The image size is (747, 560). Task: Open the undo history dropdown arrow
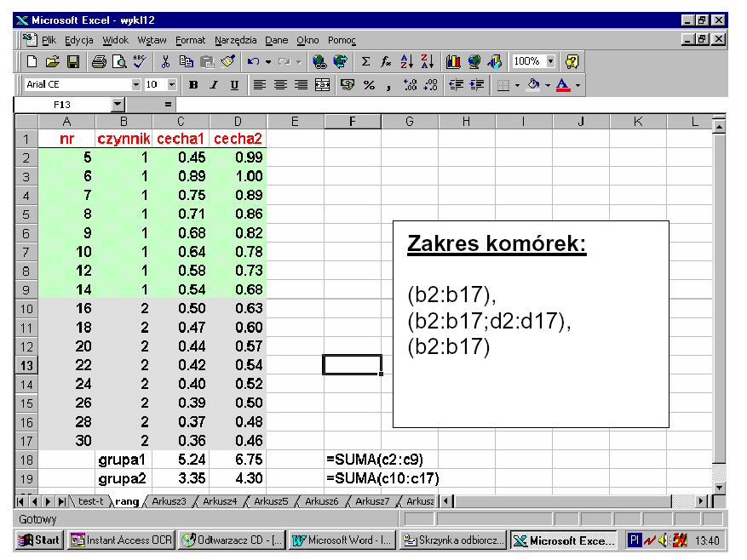coord(268,62)
